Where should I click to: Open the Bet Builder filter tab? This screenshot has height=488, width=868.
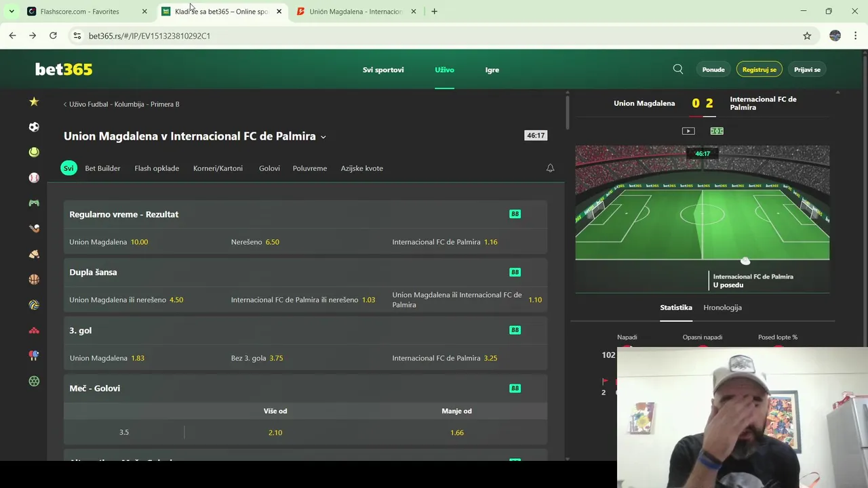point(102,168)
